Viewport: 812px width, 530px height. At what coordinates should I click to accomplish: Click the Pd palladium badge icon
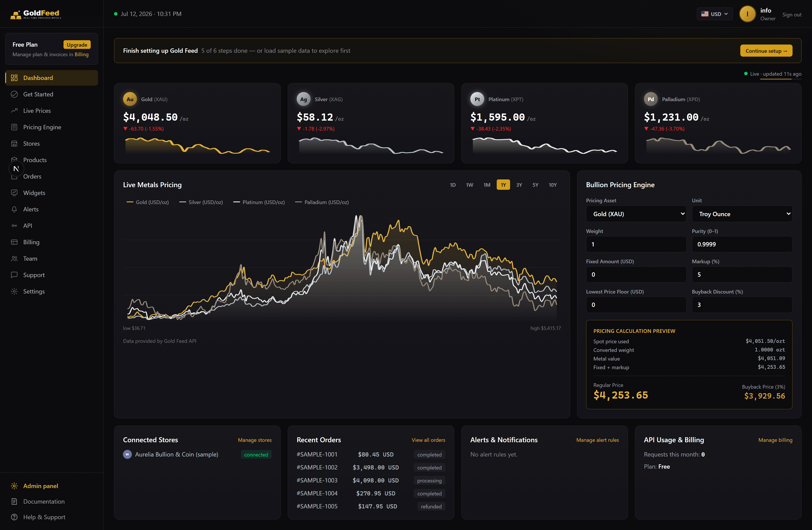pos(651,99)
